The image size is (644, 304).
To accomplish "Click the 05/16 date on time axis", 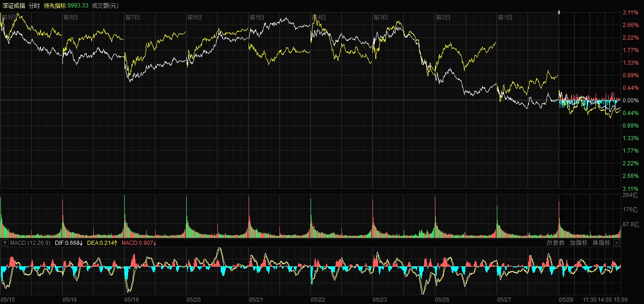I will pyautogui.click(x=70, y=300).
